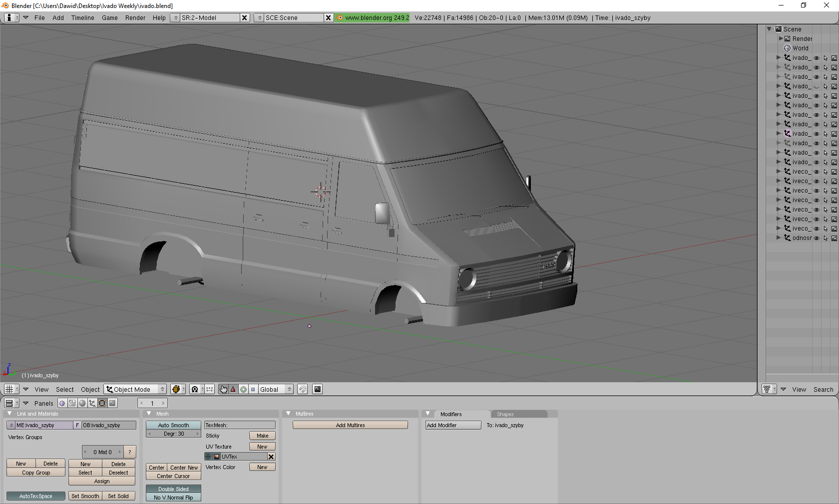Open the Info window type selector
839x504 pixels.
(x=11, y=17)
